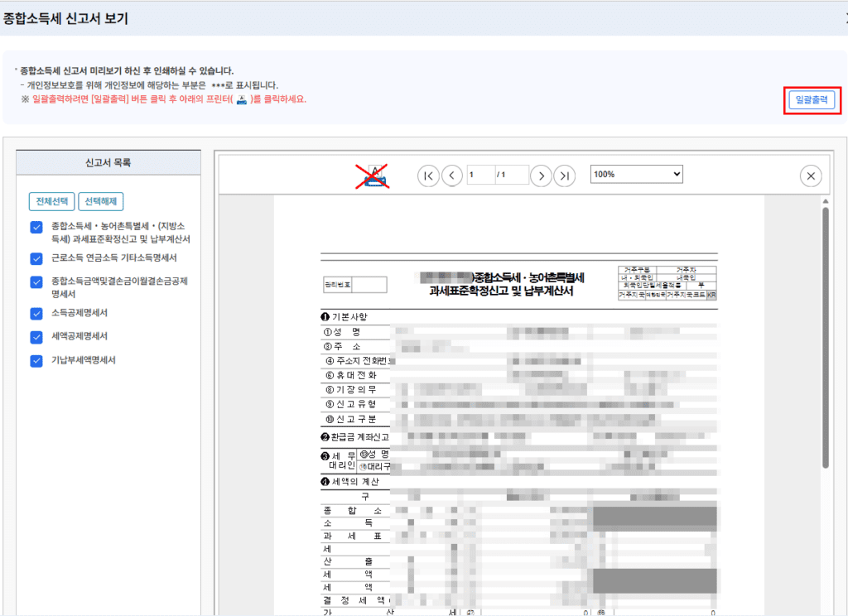Click the page number input field

click(x=479, y=176)
